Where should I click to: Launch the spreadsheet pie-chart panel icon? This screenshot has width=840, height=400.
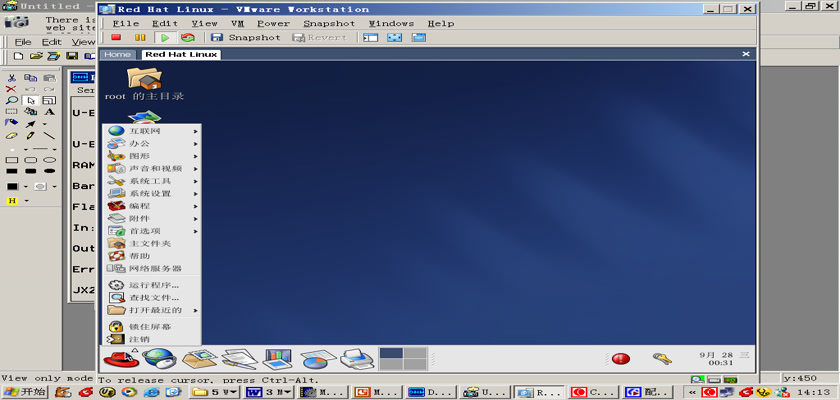(x=318, y=358)
